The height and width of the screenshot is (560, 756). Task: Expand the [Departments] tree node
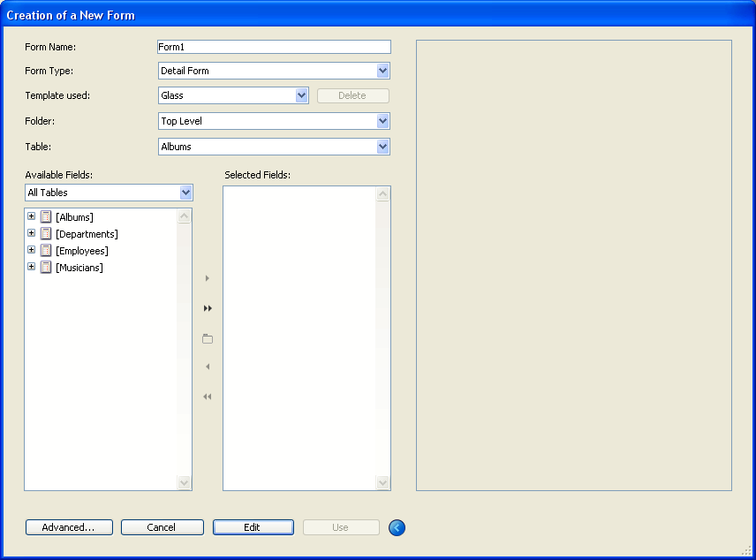[31, 233]
